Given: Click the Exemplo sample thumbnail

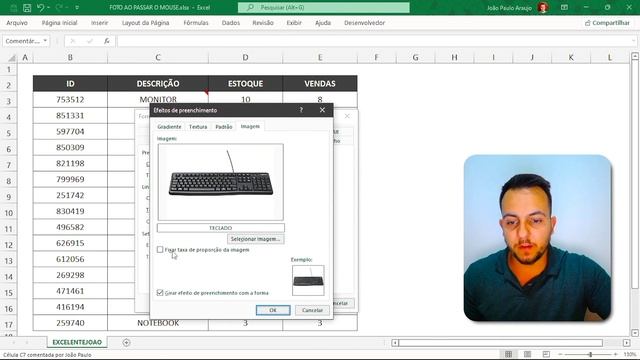Looking at the screenshot, I should [x=308, y=280].
